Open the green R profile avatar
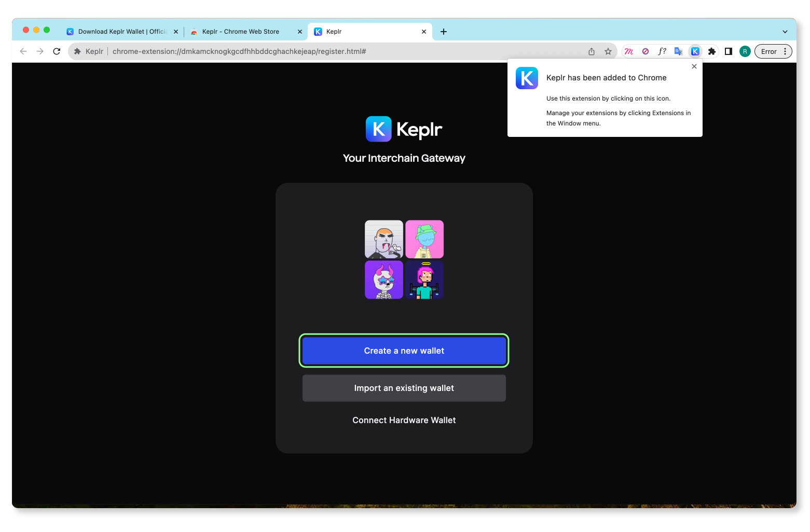The width and height of the screenshot is (810, 532). (x=745, y=51)
